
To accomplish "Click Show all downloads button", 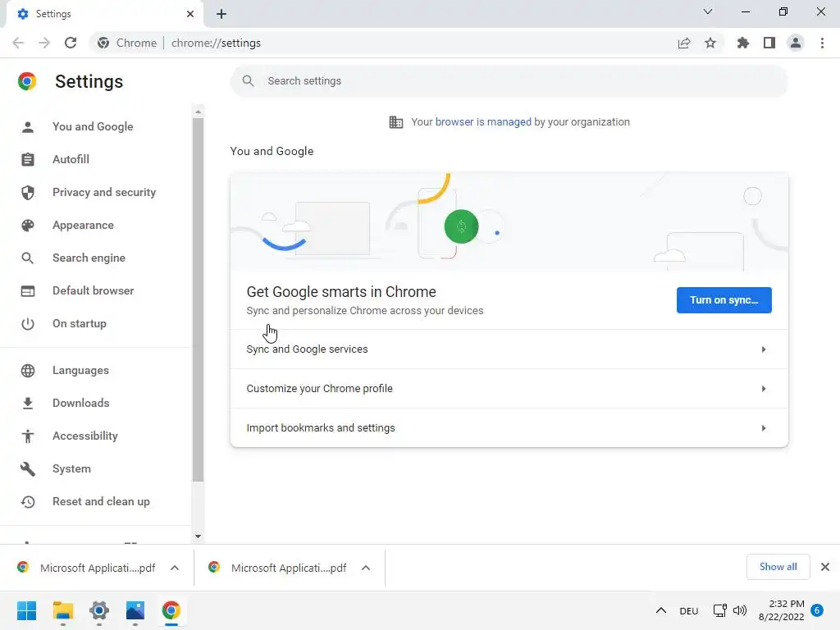I will (778, 567).
